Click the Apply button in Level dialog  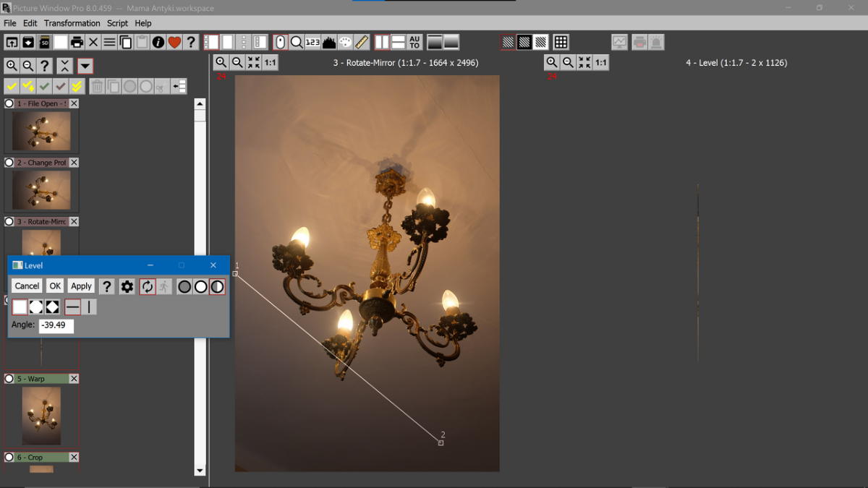[x=81, y=286]
